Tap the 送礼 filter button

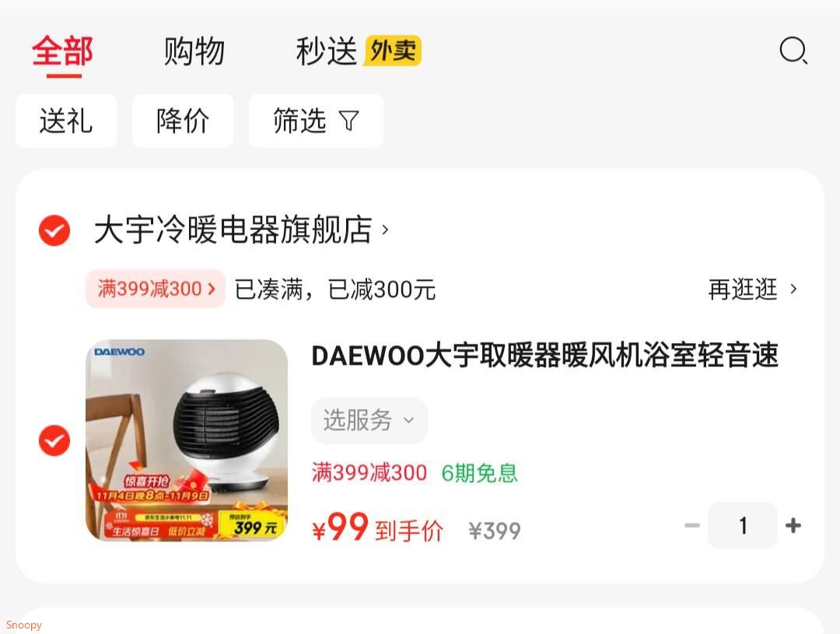click(x=66, y=121)
